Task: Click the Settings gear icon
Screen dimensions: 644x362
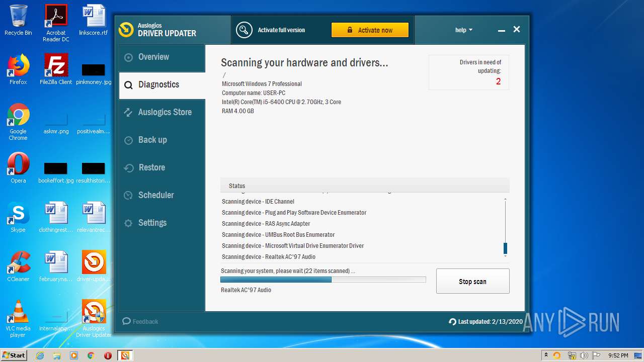Action: 129,223
